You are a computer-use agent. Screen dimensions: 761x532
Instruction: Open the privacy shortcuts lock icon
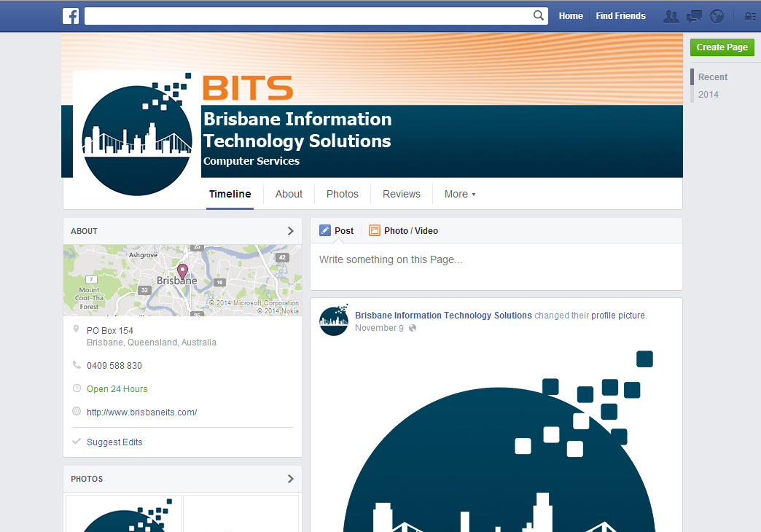point(750,17)
